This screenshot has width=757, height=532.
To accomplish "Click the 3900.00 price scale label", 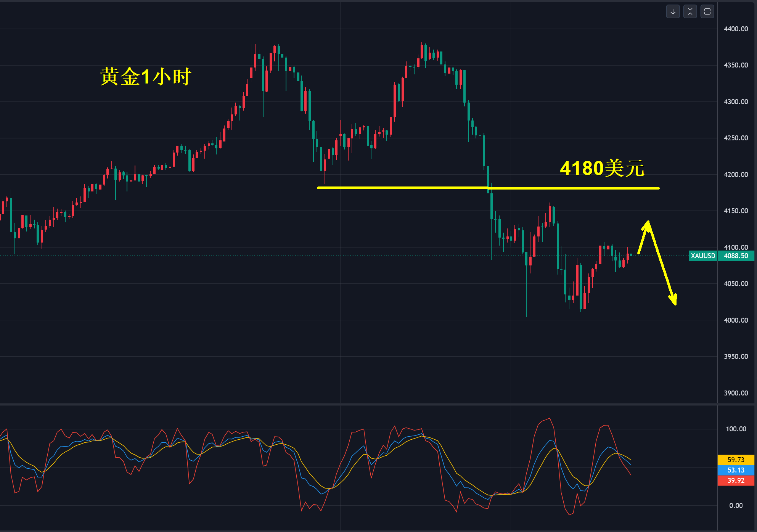I will coord(736,393).
